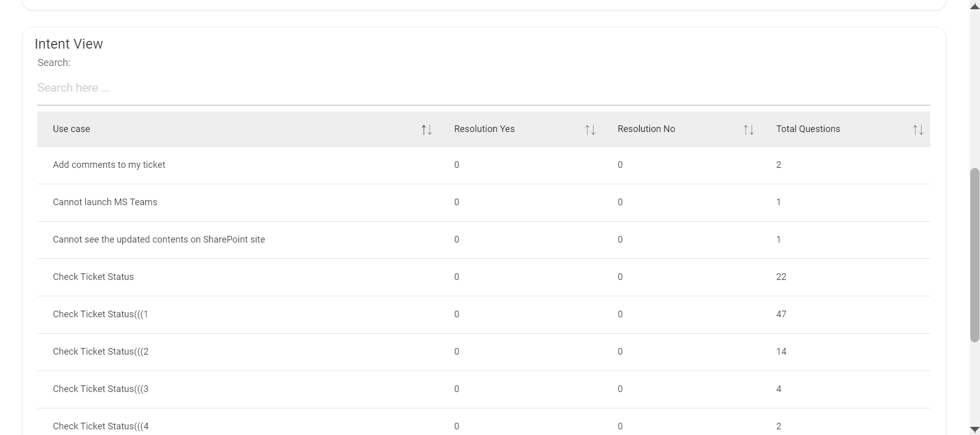
Task: Click Resolution No sort arrows icon
Action: pyautogui.click(x=748, y=130)
